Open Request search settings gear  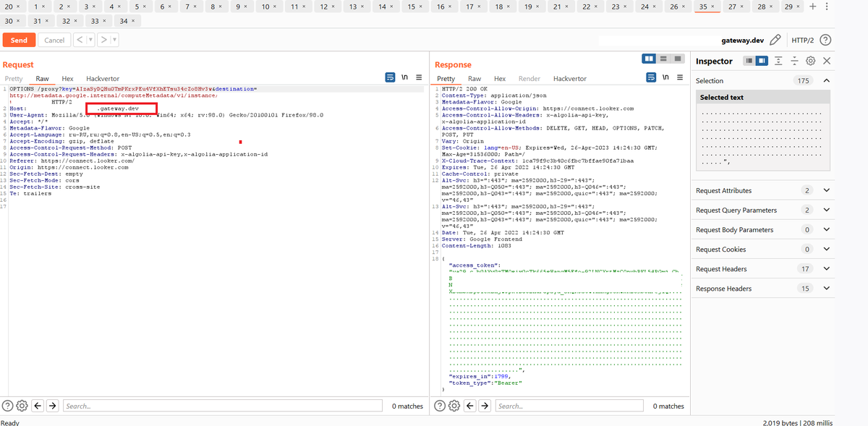pyautogui.click(x=22, y=406)
